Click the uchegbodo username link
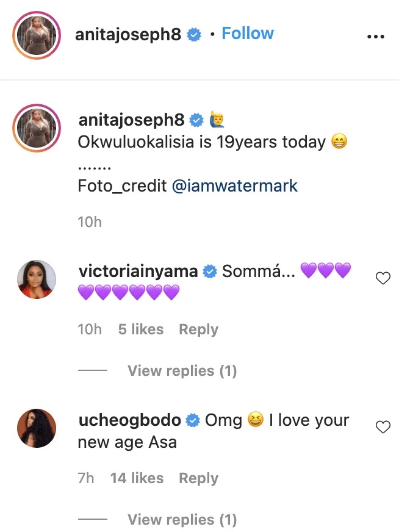This screenshot has height=532, width=399. click(x=130, y=420)
